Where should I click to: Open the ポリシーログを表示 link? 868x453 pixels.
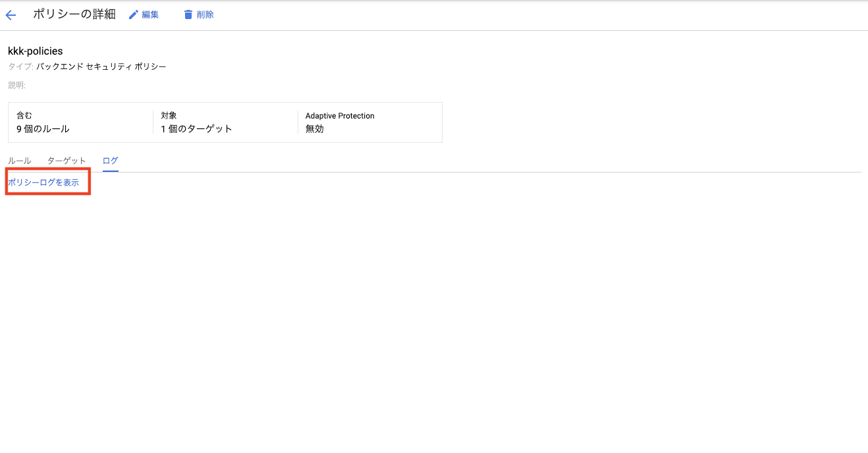pos(43,182)
